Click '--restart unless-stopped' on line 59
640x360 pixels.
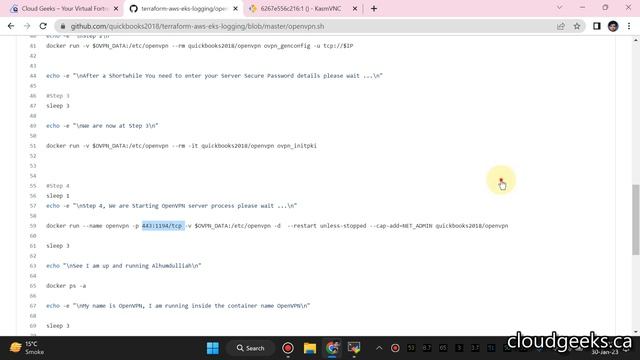327,226
